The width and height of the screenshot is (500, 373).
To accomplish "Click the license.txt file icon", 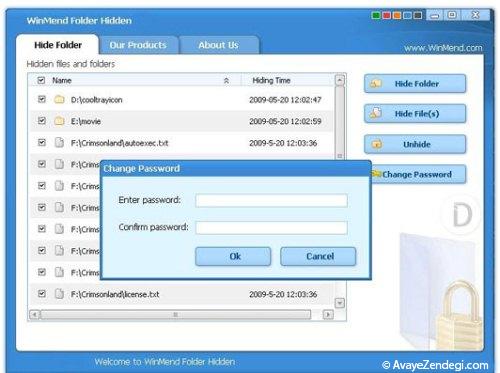I will (59, 294).
